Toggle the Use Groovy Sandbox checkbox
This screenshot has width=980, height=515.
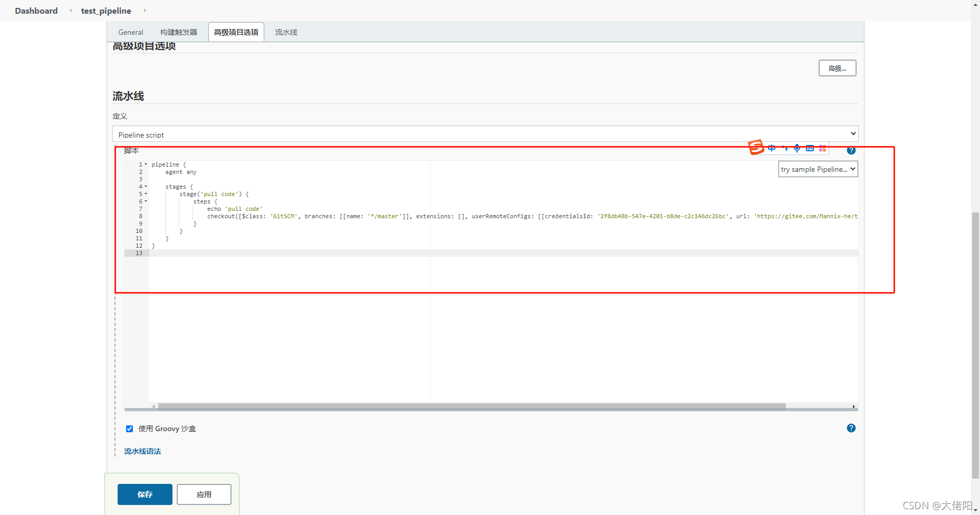coord(129,429)
